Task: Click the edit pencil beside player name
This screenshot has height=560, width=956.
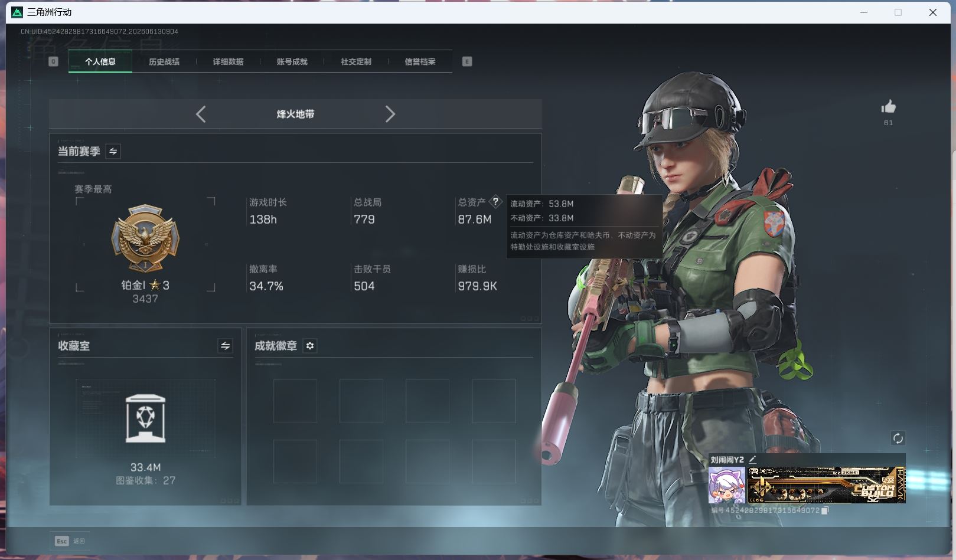Action: (x=752, y=459)
